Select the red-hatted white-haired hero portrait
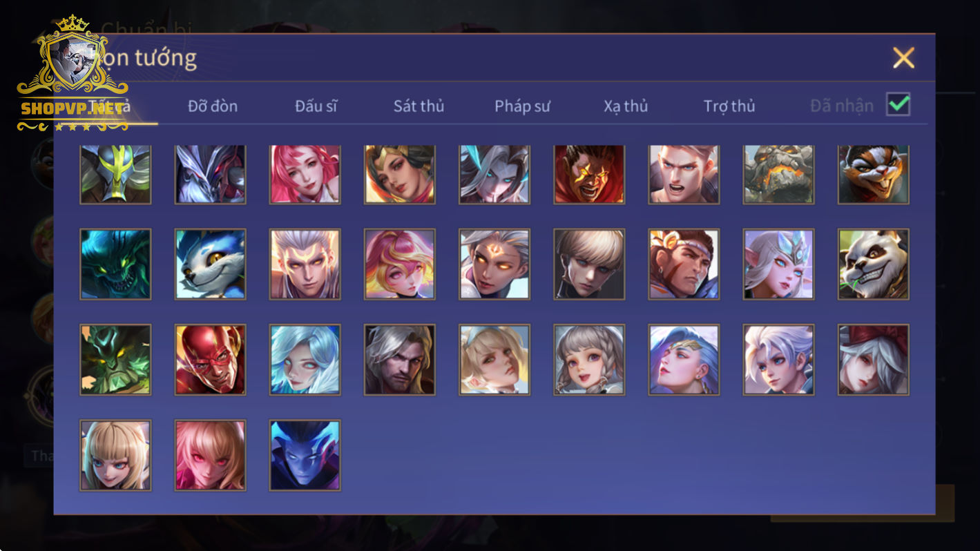The height and width of the screenshot is (551, 980). click(x=874, y=359)
